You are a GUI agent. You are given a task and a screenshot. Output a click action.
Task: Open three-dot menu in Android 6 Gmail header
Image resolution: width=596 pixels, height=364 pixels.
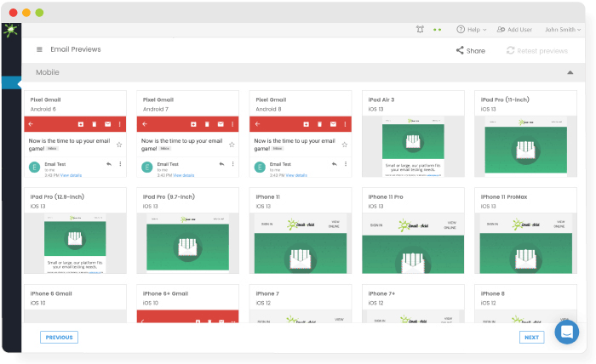pyautogui.click(x=119, y=124)
